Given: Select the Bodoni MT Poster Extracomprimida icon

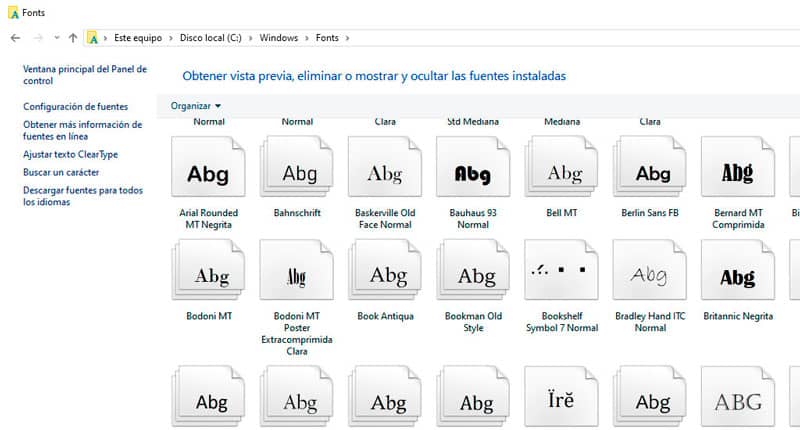Looking at the screenshot, I should pyautogui.click(x=296, y=270).
